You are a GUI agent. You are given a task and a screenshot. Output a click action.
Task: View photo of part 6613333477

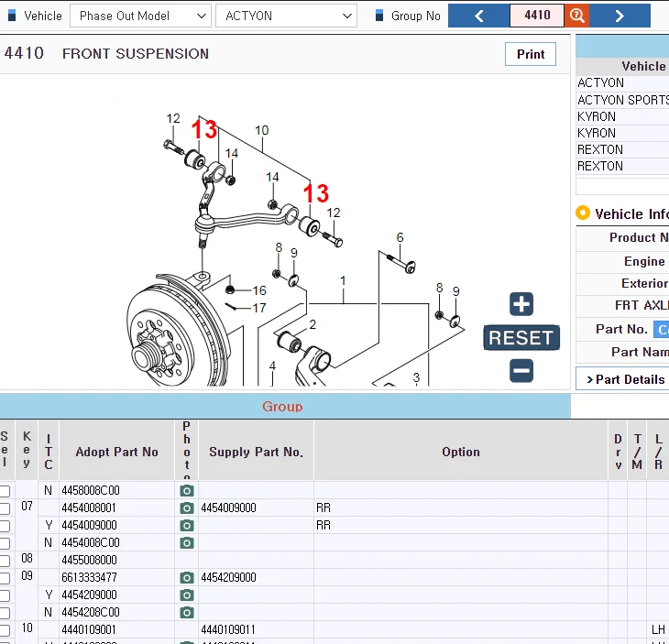187,578
